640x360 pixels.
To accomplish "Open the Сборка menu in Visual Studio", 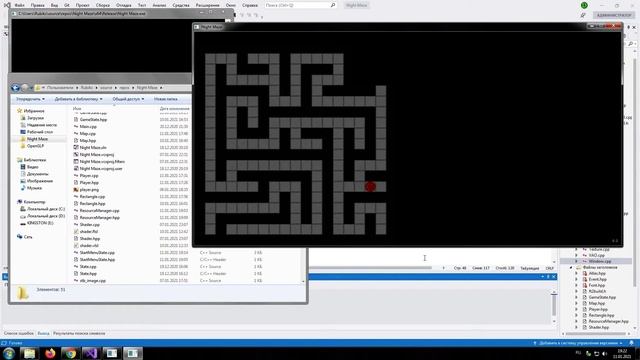I will click(102, 5).
